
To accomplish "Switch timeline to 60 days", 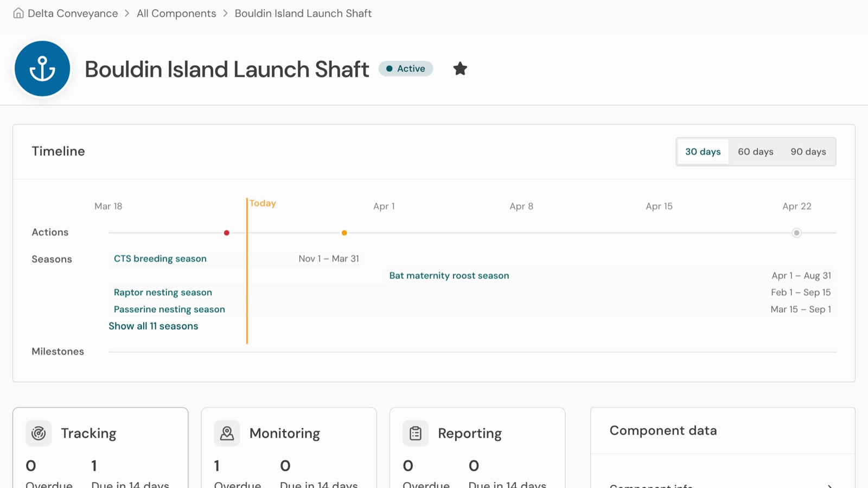I will (x=756, y=151).
